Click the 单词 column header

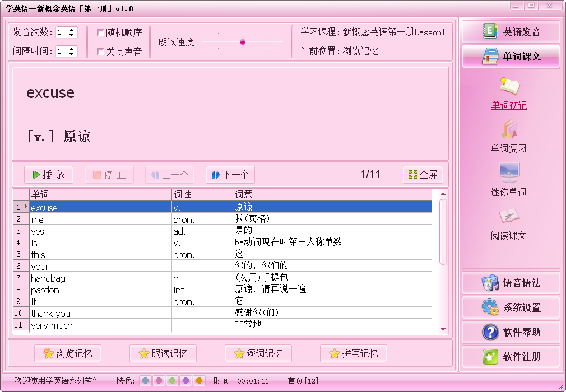[x=100, y=195]
